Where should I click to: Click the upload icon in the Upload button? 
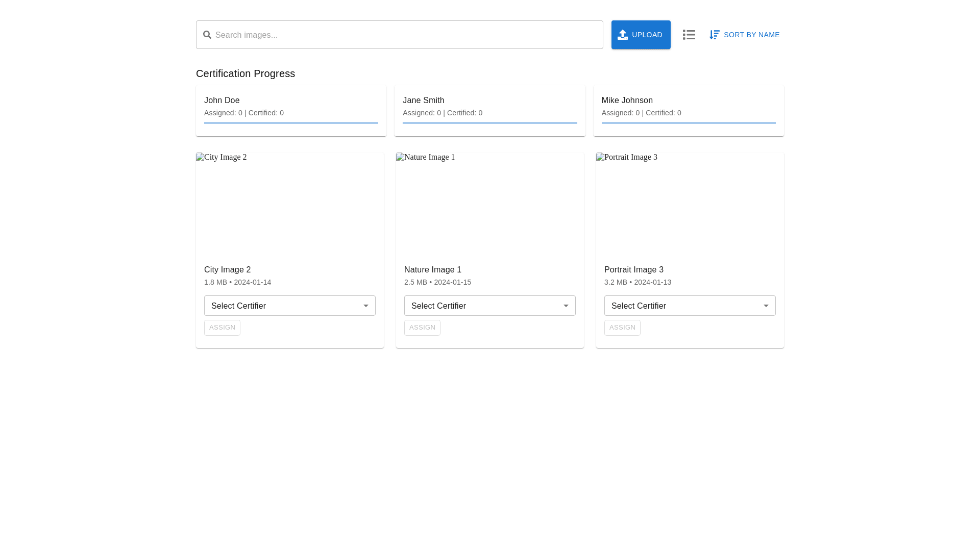622,35
